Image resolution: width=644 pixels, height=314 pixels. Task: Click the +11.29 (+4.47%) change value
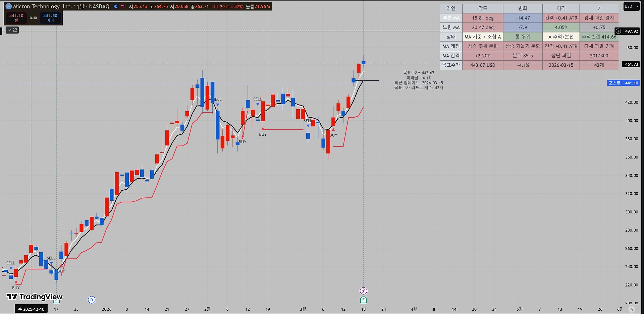(227, 6)
